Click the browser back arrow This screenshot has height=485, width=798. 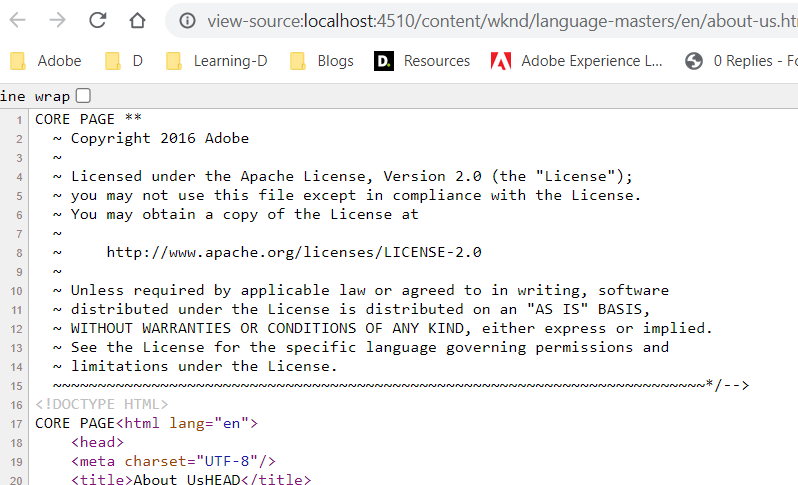17,20
